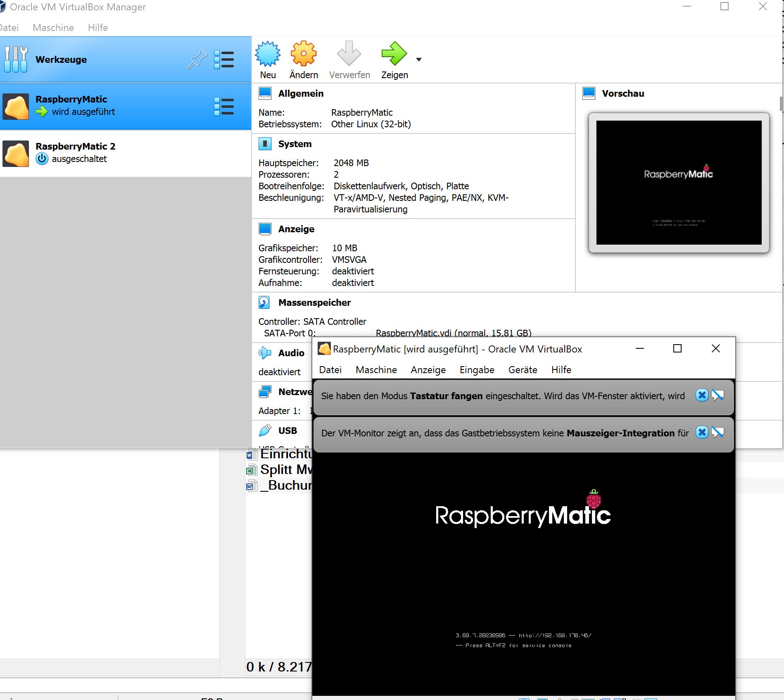The image size is (784, 700).
Task: Open the Werkzeuge list menu icon
Action: click(224, 60)
